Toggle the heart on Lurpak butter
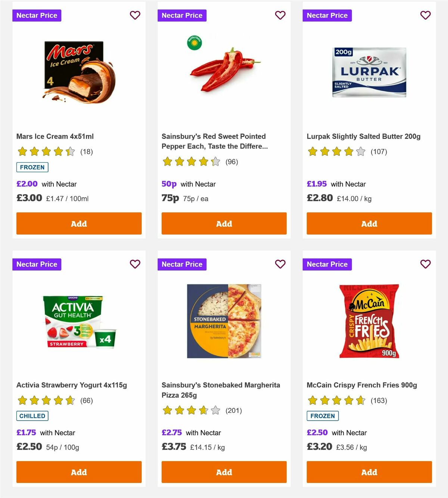 tap(425, 15)
